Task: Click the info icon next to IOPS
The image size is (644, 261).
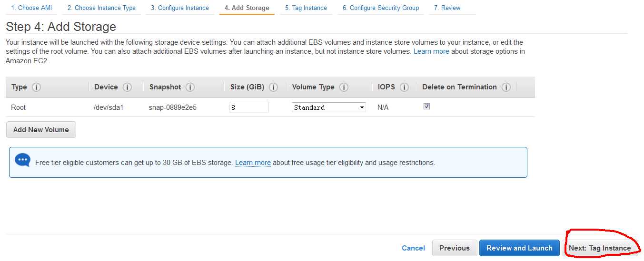Action: 405,87
